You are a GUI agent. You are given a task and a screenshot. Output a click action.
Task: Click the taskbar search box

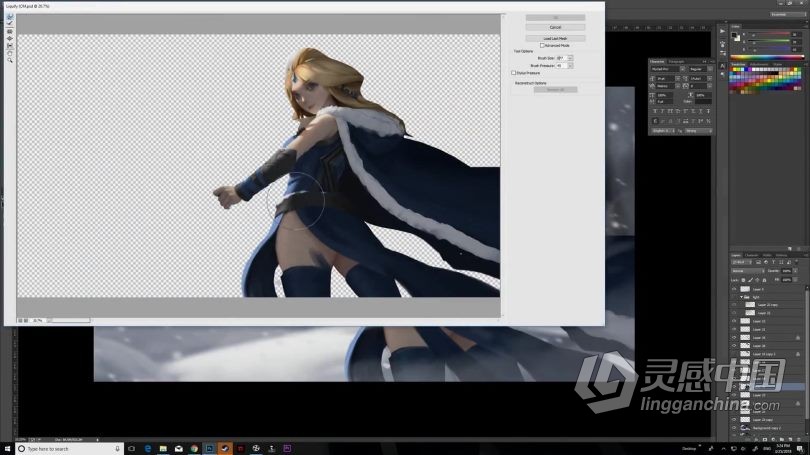[69, 449]
